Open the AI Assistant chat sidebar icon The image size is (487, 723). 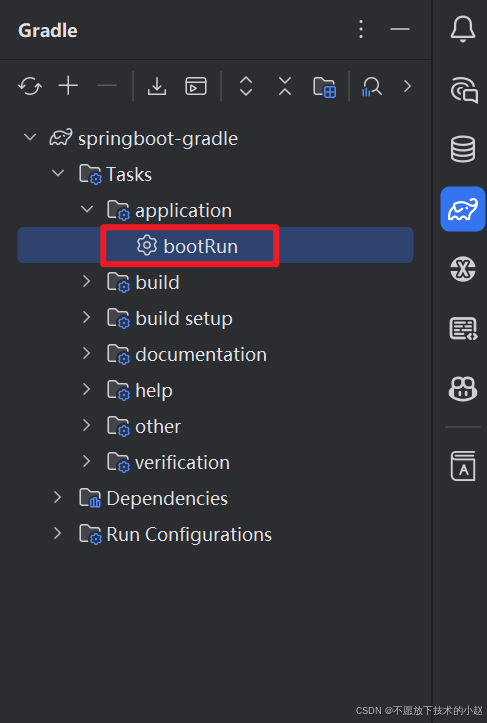click(463, 89)
